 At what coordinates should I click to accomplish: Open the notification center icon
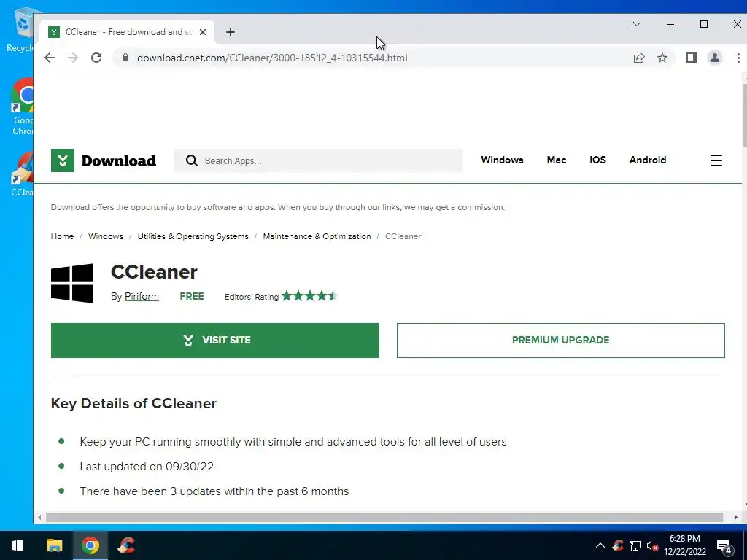click(x=724, y=546)
